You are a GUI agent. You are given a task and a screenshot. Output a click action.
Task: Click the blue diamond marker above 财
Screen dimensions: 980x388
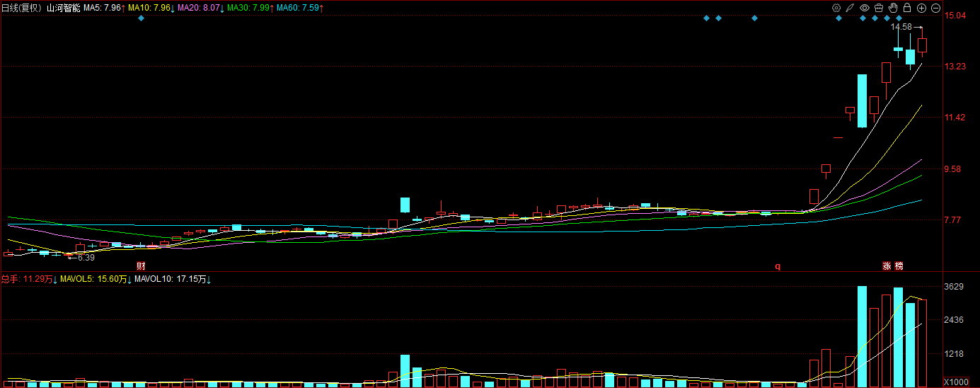[x=141, y=18]
